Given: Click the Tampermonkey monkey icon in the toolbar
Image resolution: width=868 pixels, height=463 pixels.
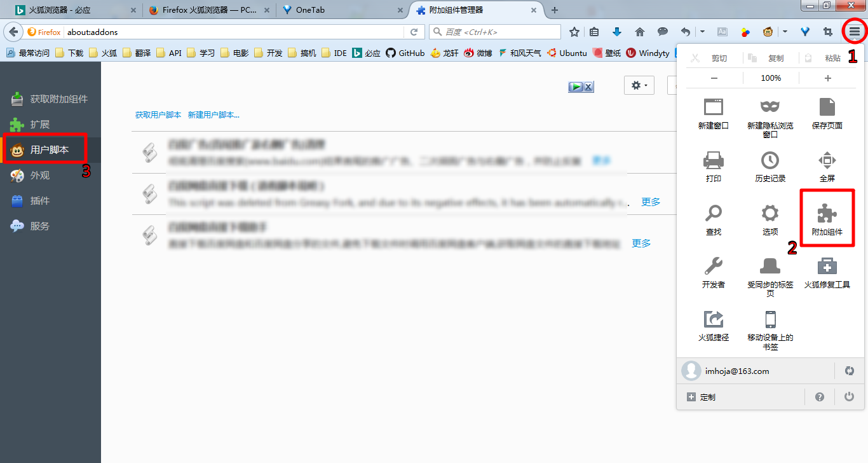Looking at the screenshot, I should pos(767,31).
